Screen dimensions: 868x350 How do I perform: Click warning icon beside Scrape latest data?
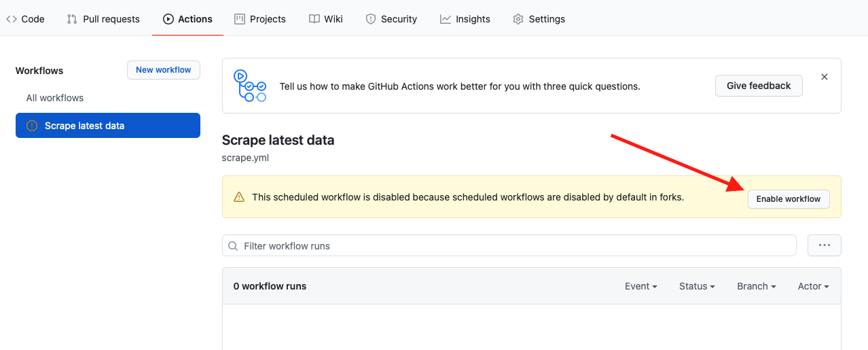tap(32, 126)
